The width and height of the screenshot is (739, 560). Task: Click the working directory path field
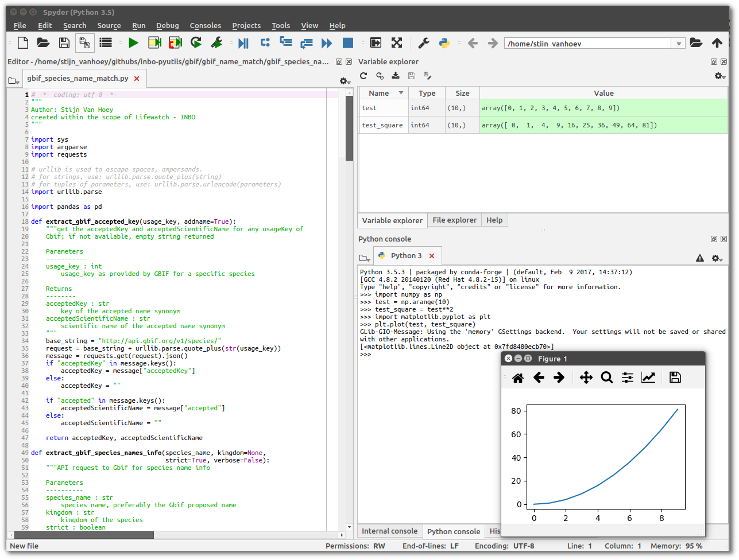[x=587, y=44]
